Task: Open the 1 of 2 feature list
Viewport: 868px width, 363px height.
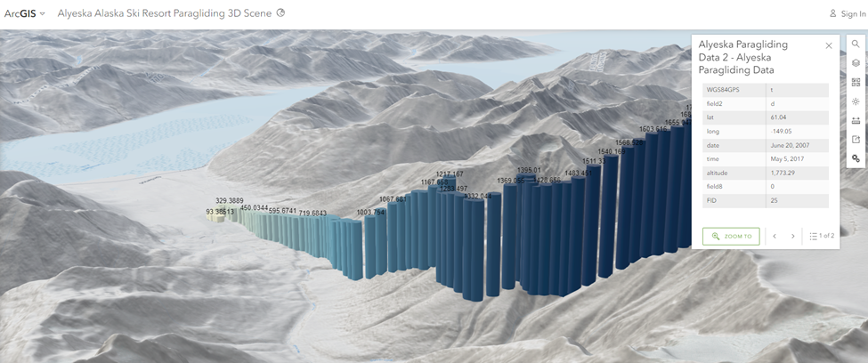Action: 822,236
